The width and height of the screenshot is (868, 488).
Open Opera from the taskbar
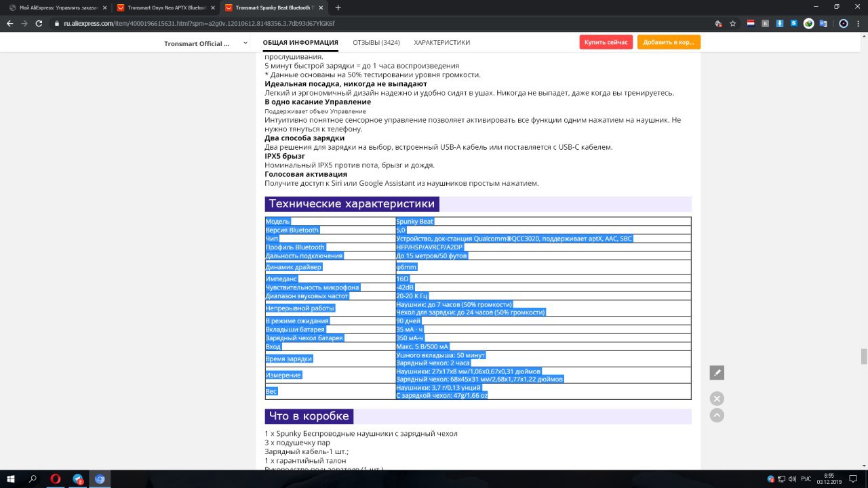pyautogui.click(x=55, y=479)
